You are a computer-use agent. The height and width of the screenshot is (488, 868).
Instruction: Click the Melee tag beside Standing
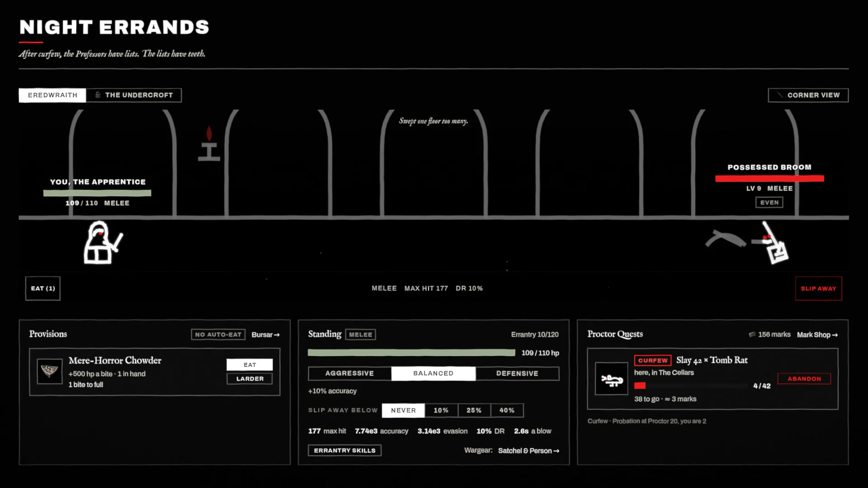(360, 334)
